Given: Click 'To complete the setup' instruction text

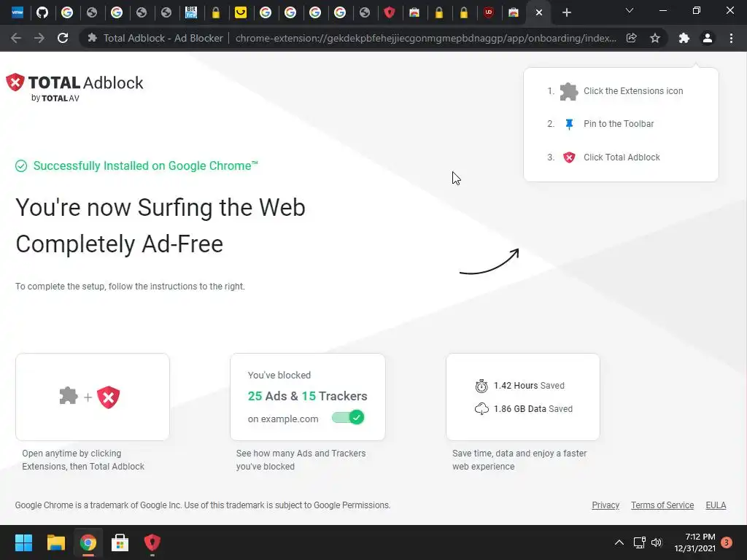Looking at the screenshot, I should click(130, 286).
